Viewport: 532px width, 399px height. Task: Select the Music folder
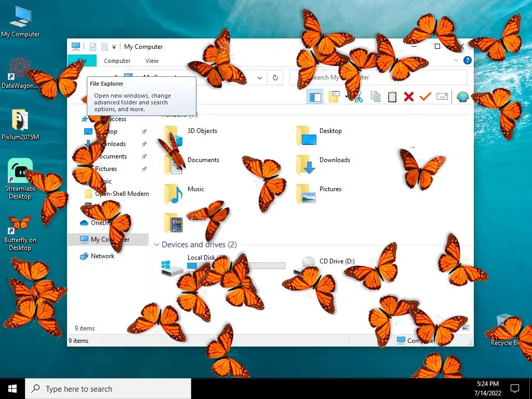coord(184,194)
